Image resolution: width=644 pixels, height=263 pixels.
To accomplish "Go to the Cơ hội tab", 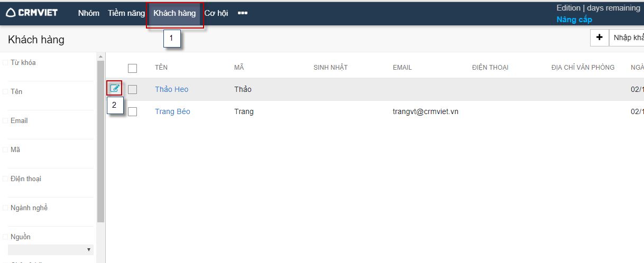I will pos(216,13).
